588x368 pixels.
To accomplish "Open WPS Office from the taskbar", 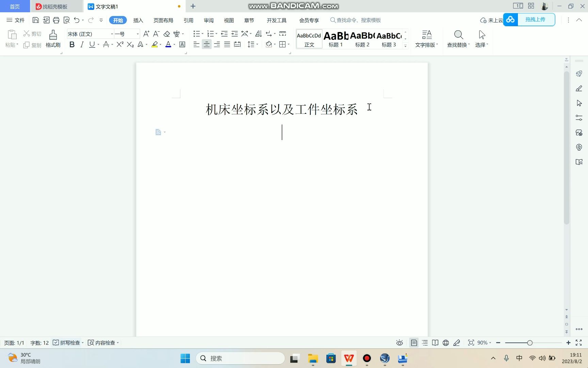I will [x=349, y=358].
